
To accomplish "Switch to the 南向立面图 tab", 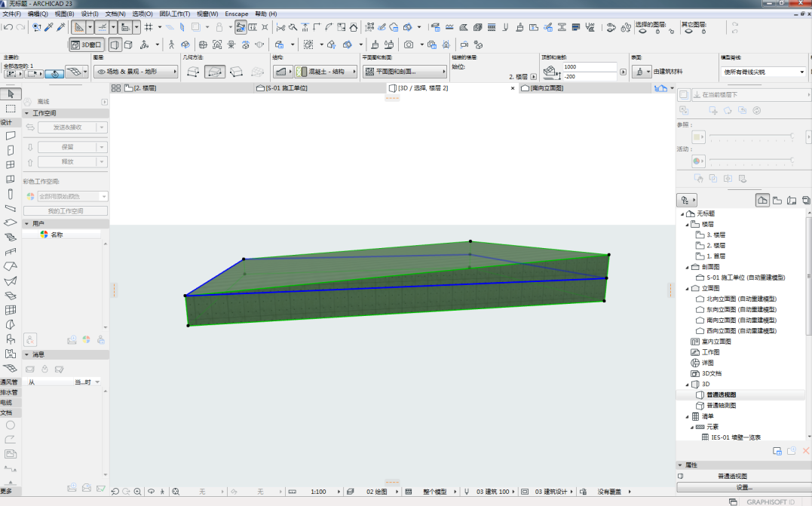I will [x=547, y=88].
